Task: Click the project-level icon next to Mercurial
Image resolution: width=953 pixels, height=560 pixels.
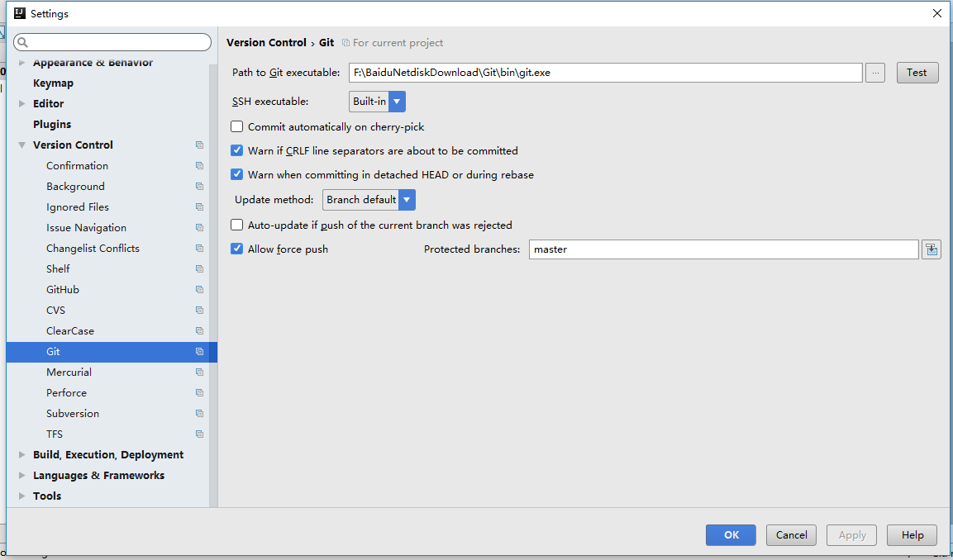Action: 199,373
